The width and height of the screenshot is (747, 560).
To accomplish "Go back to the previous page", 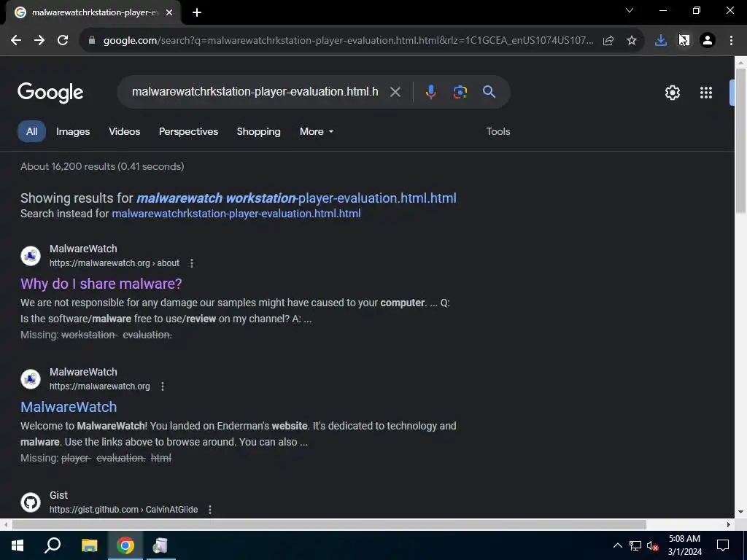I will tap(16, 41).
